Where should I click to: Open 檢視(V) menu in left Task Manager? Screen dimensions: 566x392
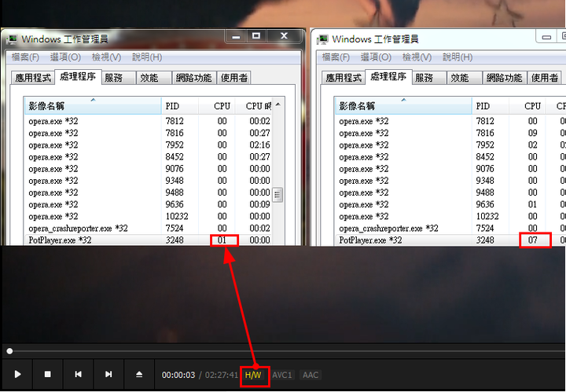(106, 57)
